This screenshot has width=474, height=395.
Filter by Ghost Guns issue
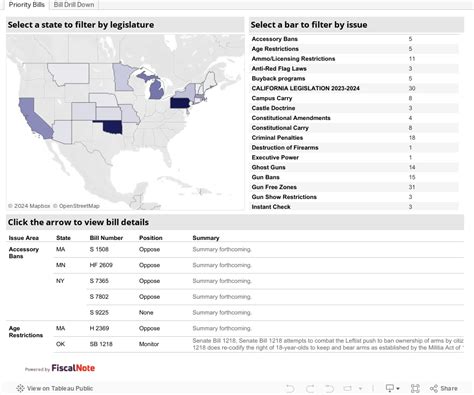355,167
